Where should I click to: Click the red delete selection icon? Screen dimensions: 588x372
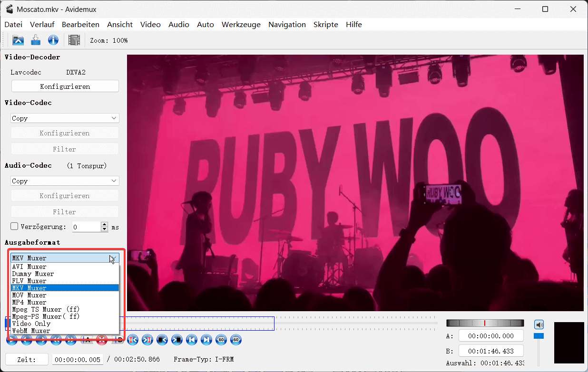pyautogui.click(x=101, y=340)
